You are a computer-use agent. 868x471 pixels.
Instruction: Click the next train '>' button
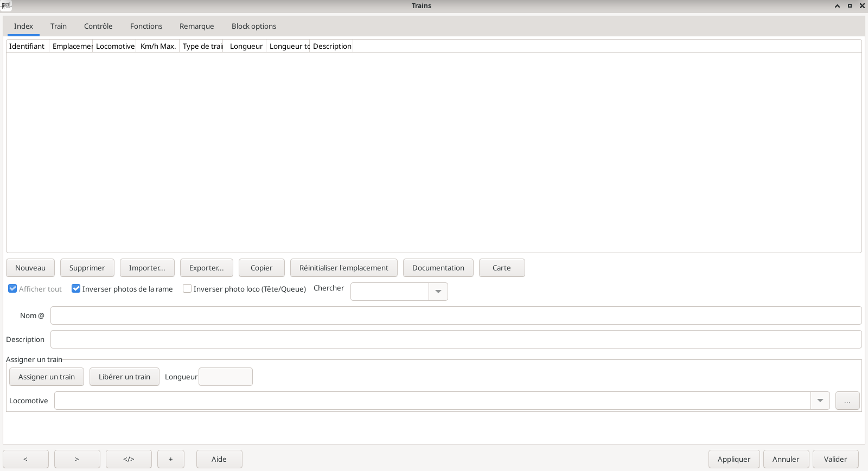pyautogui.click(x=77, y=459)
